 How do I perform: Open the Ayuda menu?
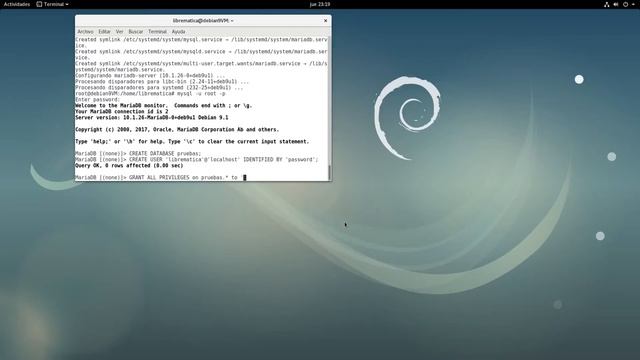click(178, 31)
